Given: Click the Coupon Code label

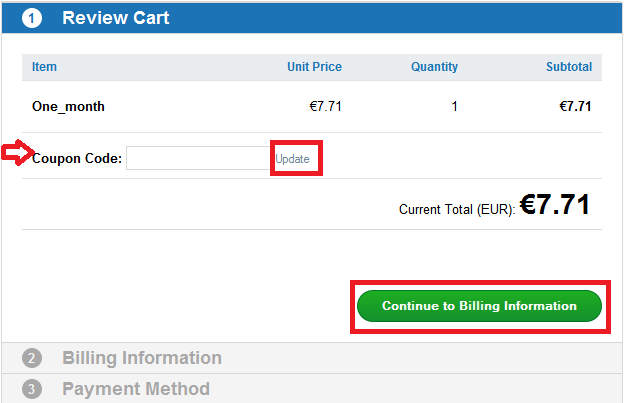Looking at the screenshot, I should tap(77, 158).
